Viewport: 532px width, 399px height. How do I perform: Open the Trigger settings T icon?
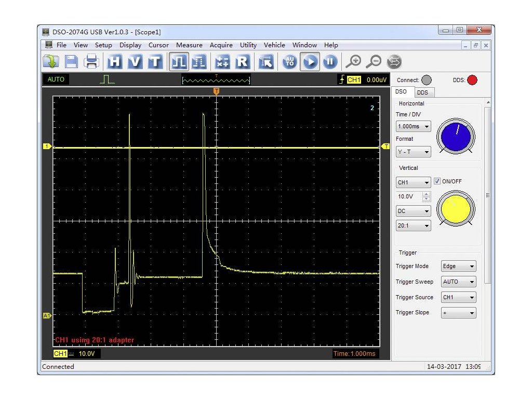[x=155, y=62]
